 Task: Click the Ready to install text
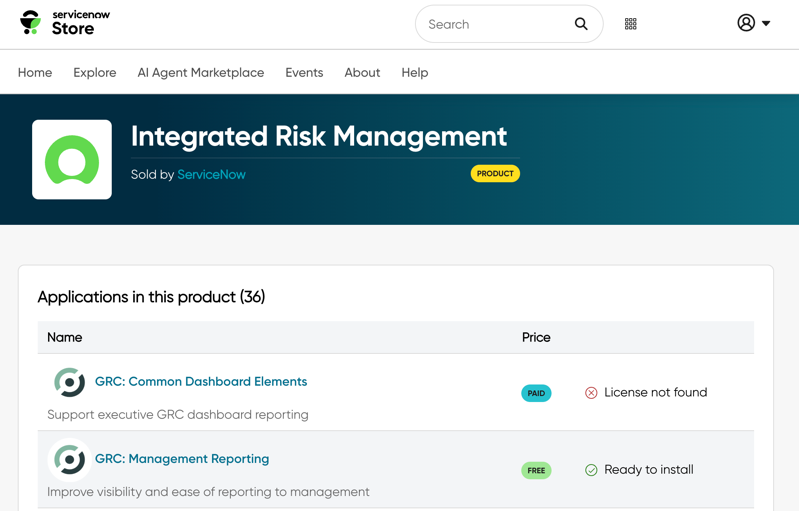pyautogui.click(x=649, y=469)
